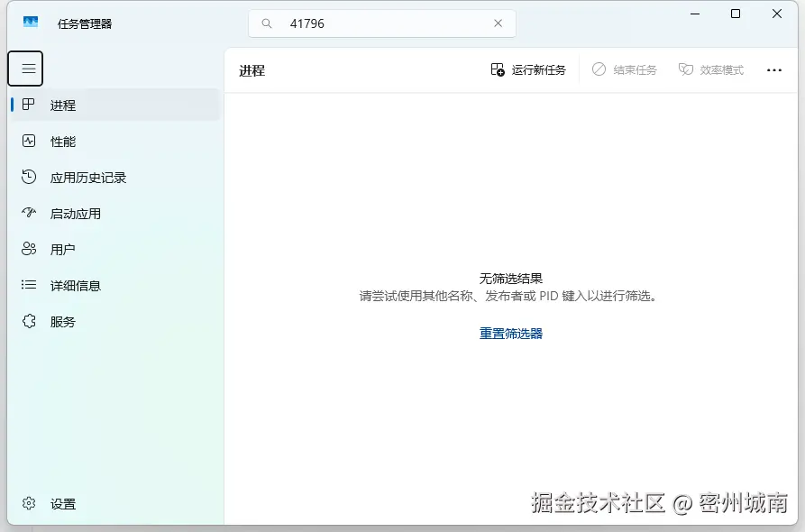Click the 进程 page heading

pyautogui.click(x=252, y=70)
